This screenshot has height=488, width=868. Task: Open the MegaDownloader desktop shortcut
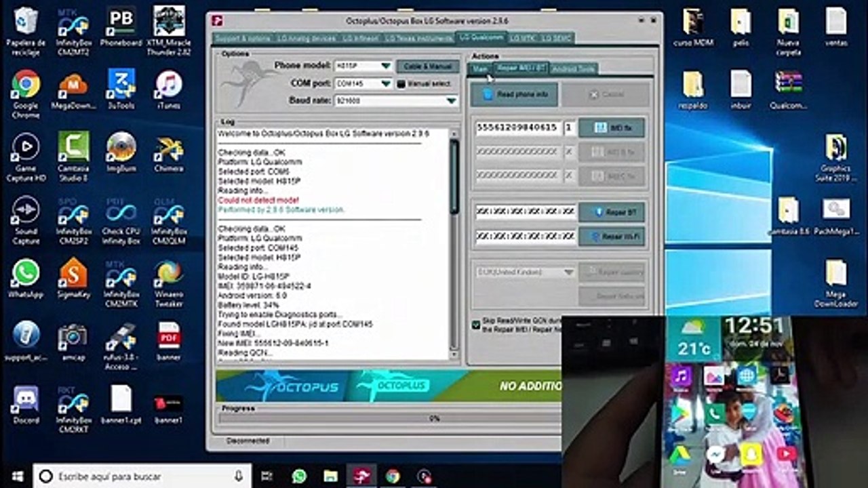73,90
